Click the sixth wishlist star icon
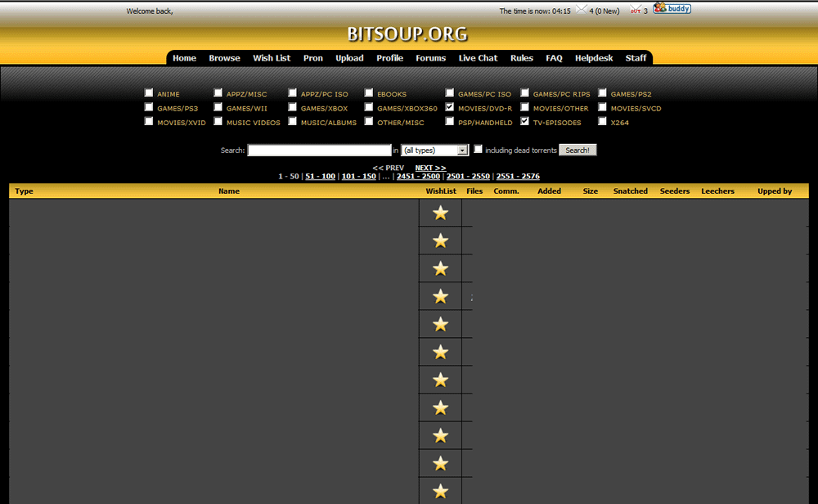 (440, 352)
